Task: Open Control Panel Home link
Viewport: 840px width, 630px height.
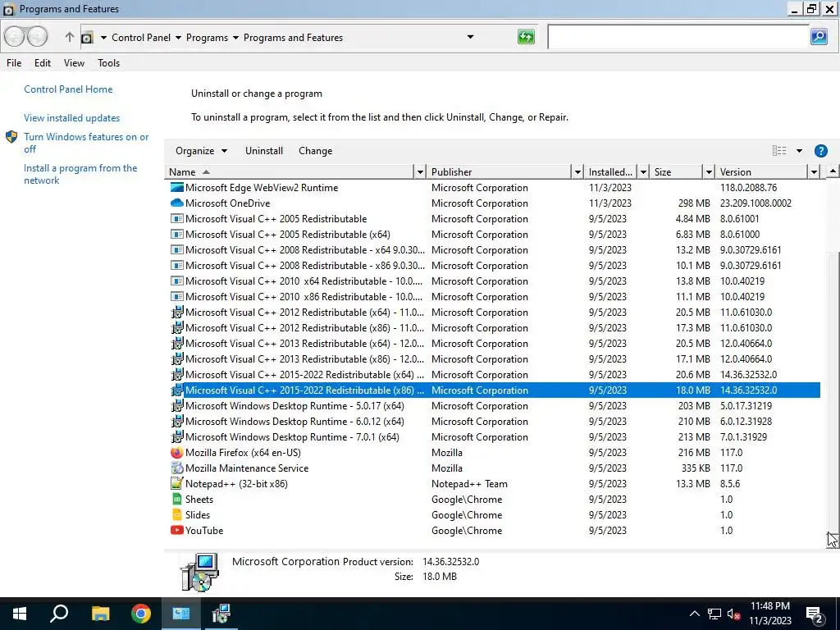Action: coord(68,89)
